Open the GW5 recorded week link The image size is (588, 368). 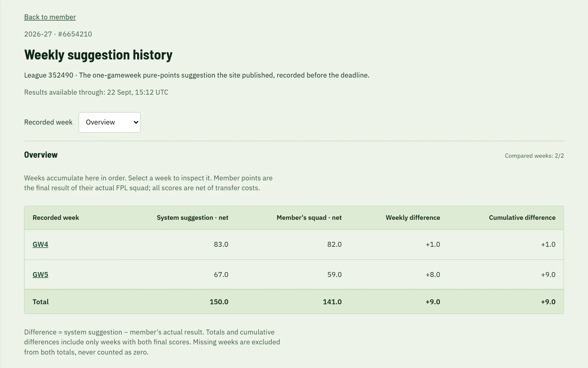click(x=40, y=275)
